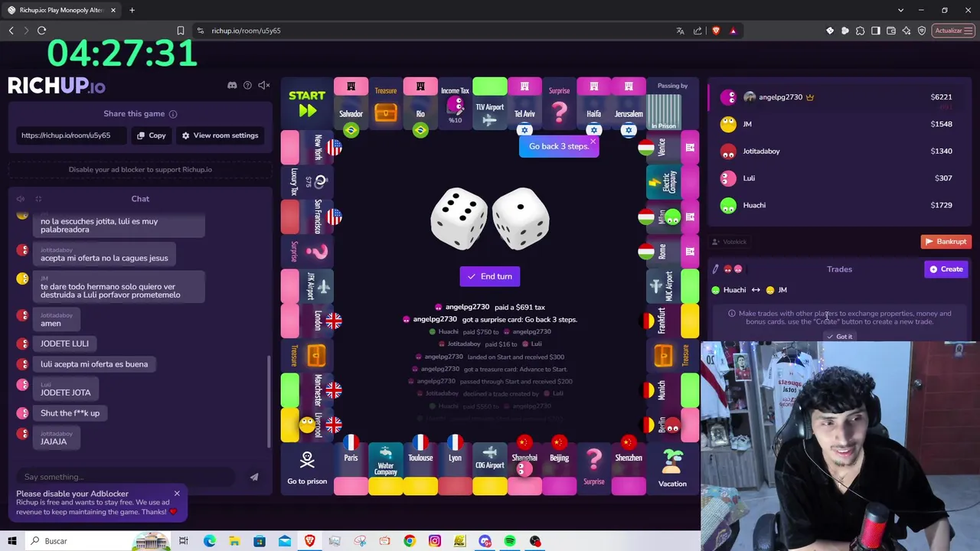Image resolution: width=980 pixels, height=551 pixels.
Task: Open the browser tab search chevron
Action: point(900,10)
